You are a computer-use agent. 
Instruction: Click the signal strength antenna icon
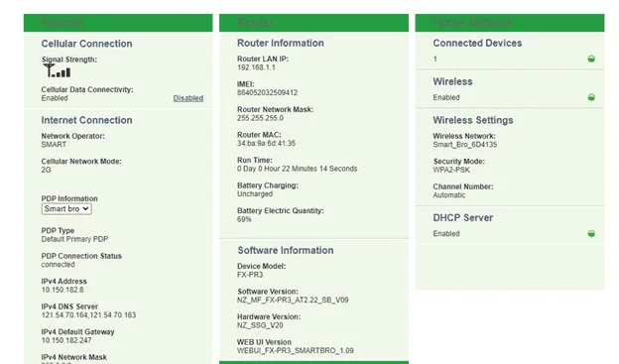[57, 70]
